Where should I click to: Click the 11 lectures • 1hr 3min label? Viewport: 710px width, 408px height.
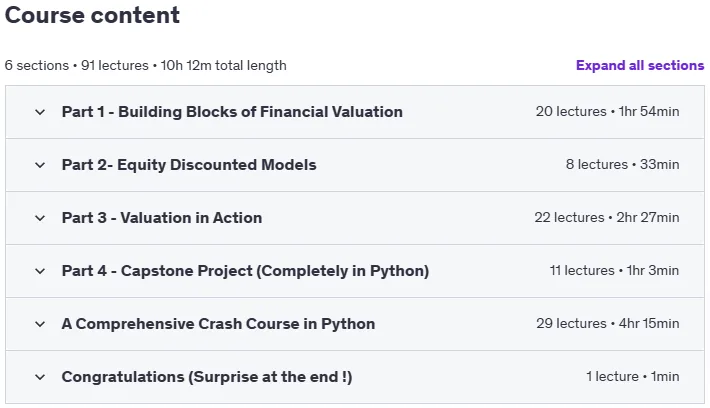tap(614, 270)
